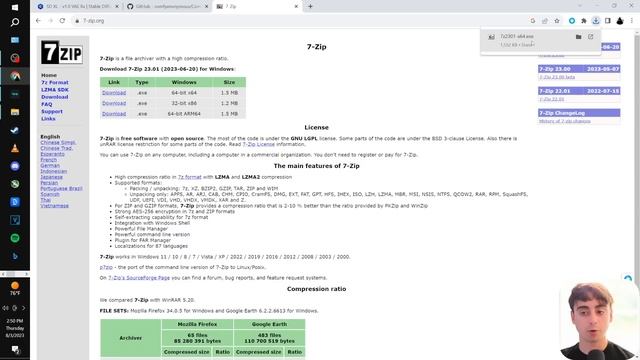Show downloaded file in folder

click(578, 37)
